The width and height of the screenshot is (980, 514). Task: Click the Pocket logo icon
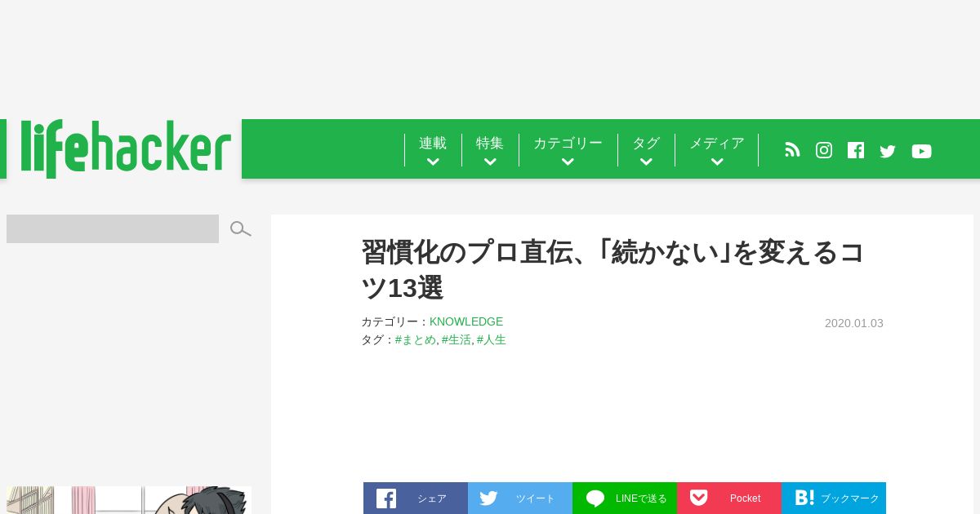click(x=698, y=498)
